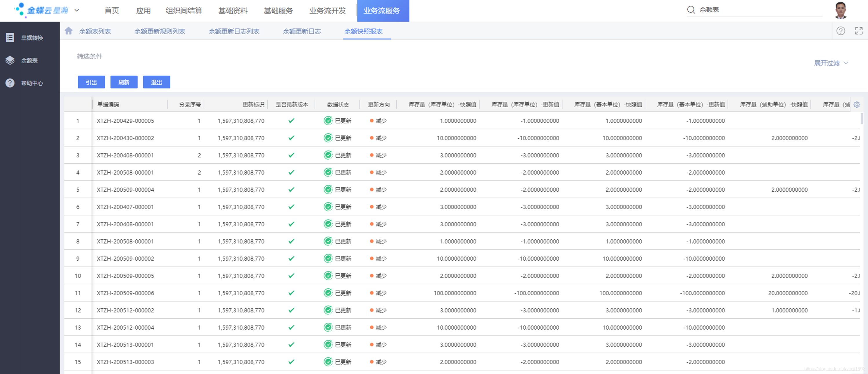Open table column settings gear icon
Viewport: 868px width, 374px height.
tap(856, 104)
